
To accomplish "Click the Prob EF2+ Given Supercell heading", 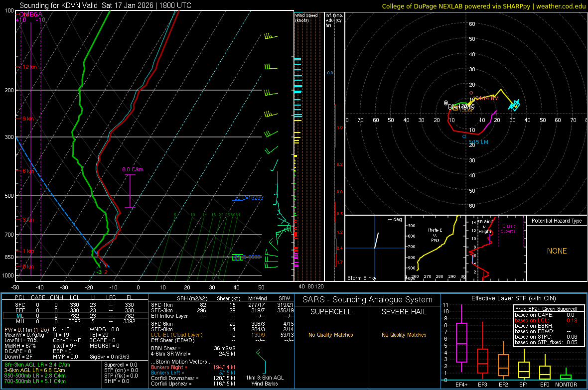I will (x=546, y=309).
